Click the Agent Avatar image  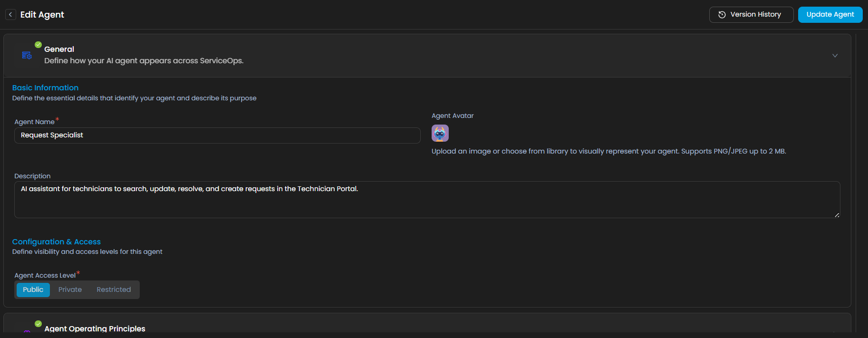click(x=440, y=133)
